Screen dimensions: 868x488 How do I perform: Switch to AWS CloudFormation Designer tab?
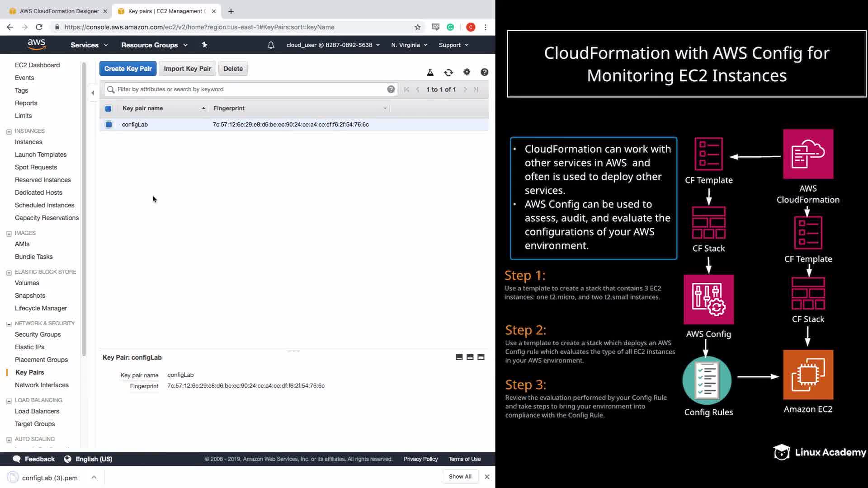(x=59, y=11)
